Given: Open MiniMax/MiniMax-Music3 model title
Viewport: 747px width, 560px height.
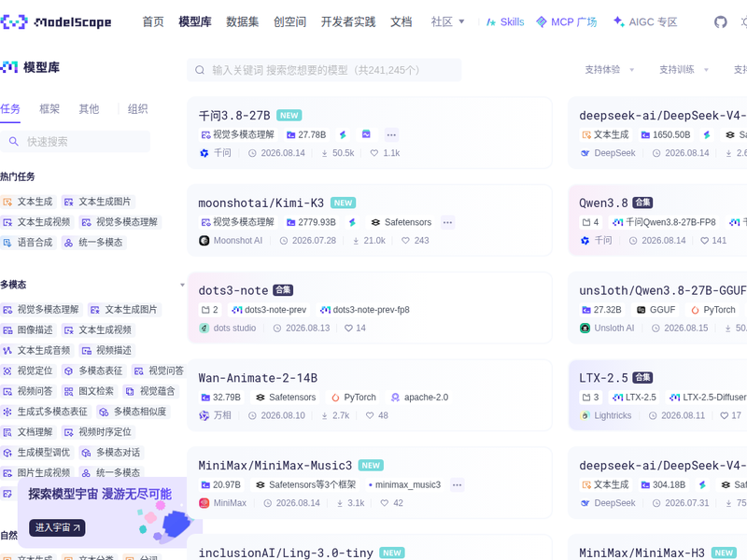Looking at the screenshot, I should click(275, 465).
